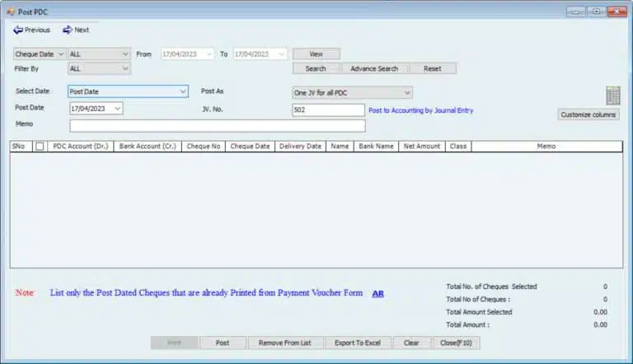Close the Post PDC window
Viewport: 633px width, 364px height.
coord(617,12)
